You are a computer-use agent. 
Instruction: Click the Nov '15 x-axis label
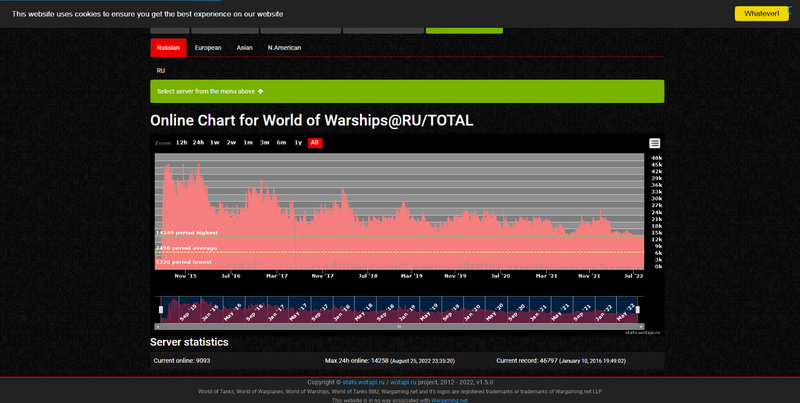[186, 276]
